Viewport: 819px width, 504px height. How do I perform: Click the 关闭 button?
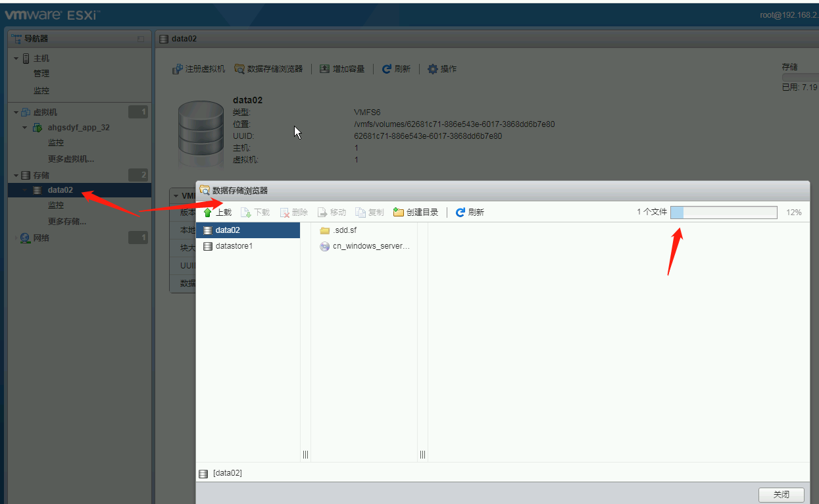782,495
